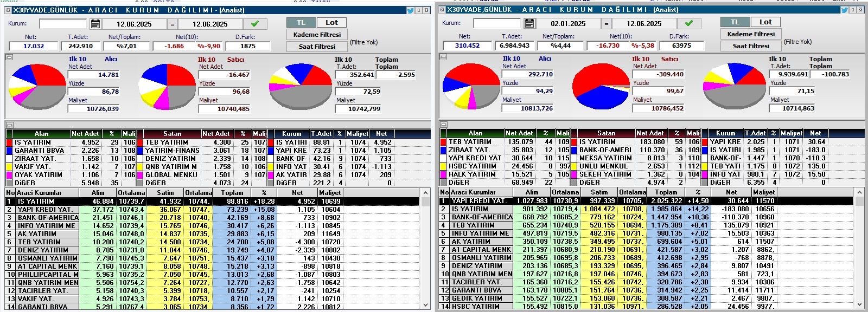Click magenta swatch next to OYAK YATIRIM
The height and width of the screenshot is (312, 868).
click(x=9, y=175)
